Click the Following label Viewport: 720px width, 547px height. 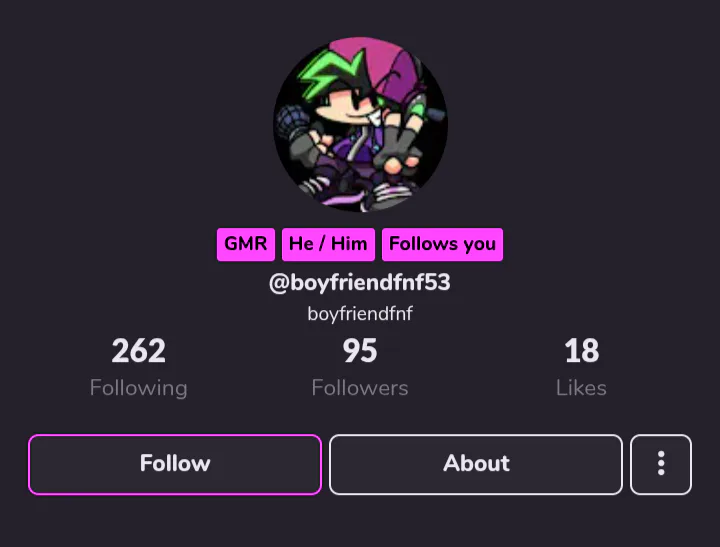[139, 389]
